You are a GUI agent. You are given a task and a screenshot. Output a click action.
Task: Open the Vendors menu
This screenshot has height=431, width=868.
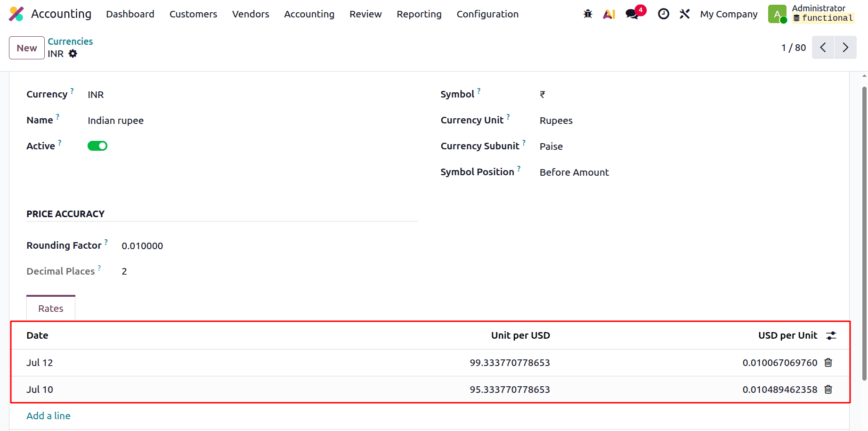[251, 14]
